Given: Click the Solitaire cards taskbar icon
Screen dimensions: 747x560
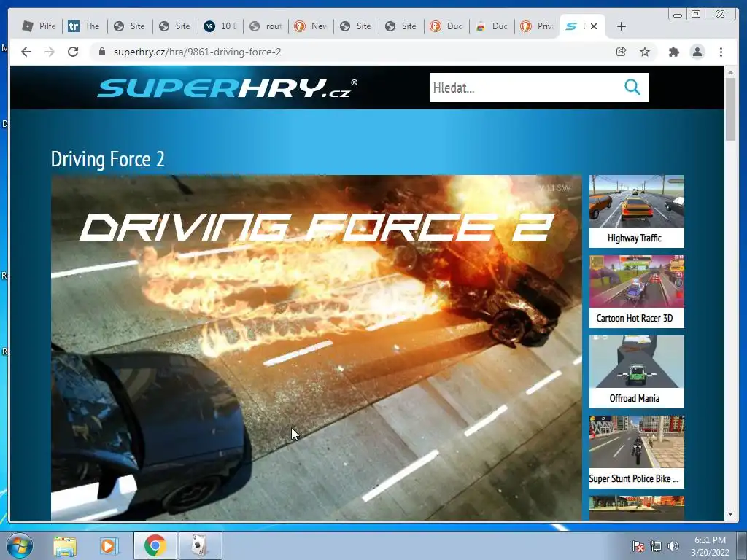Looking at the screenshot, I should pyautogui.click(x=200, y=545).
